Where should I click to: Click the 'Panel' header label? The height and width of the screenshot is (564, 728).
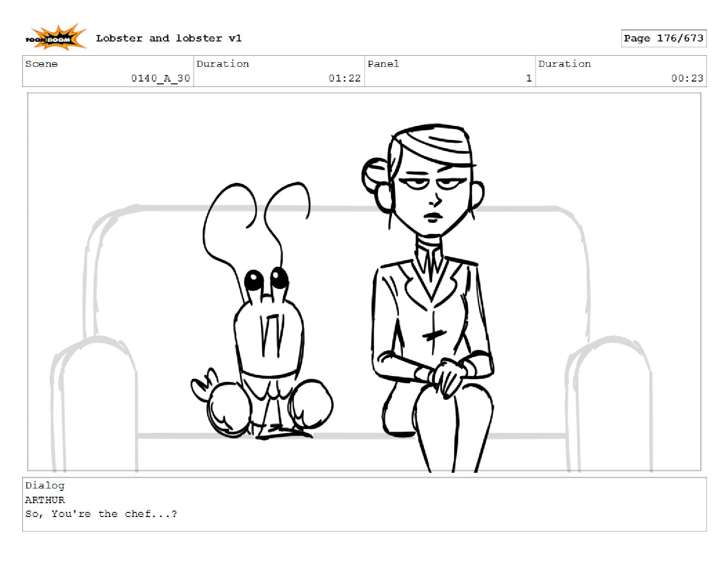tap(383, 64)
